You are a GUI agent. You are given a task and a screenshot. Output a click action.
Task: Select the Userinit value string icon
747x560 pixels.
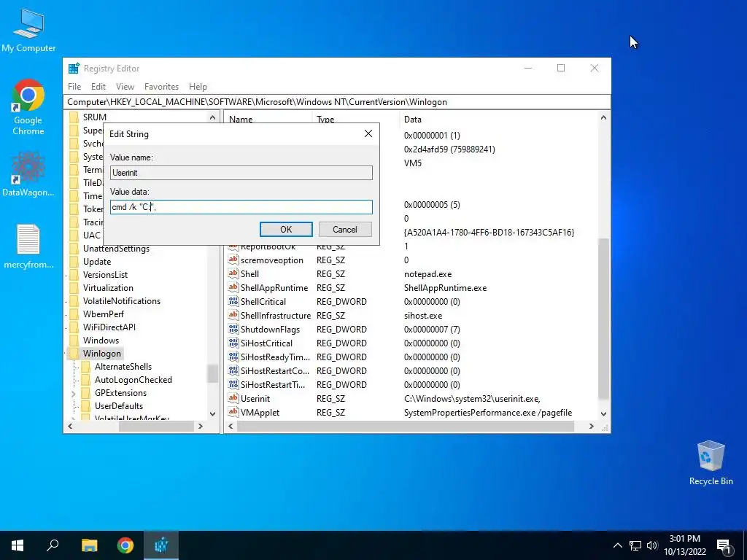tap(233, 398)
